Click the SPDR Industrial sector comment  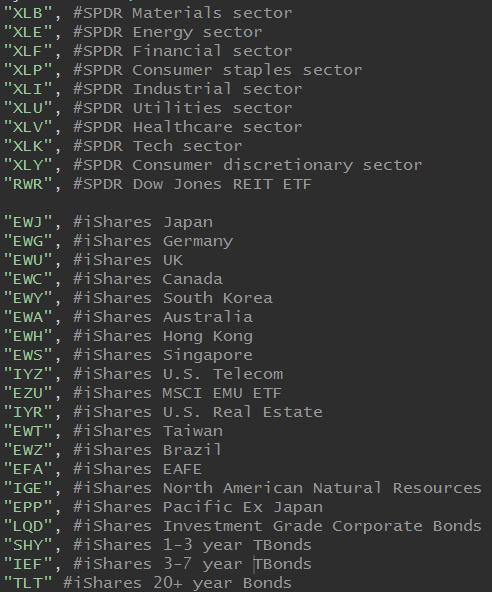(188, 89)
